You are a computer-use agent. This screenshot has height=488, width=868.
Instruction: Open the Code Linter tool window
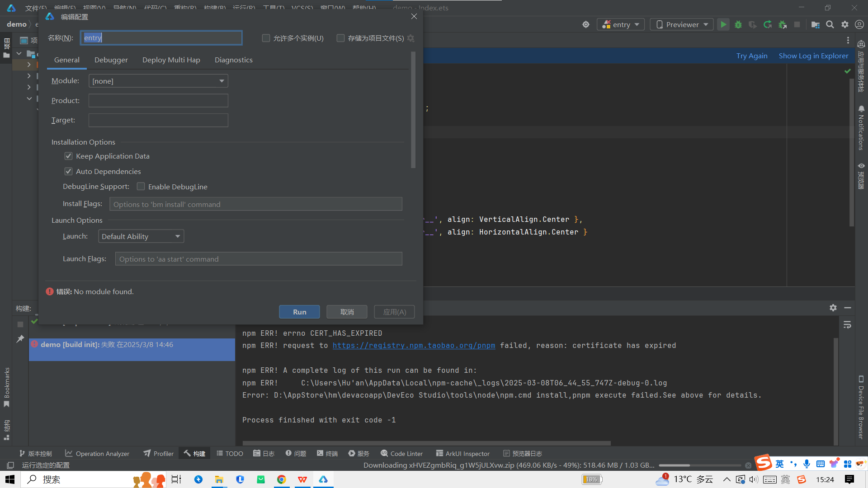point(401,454)
